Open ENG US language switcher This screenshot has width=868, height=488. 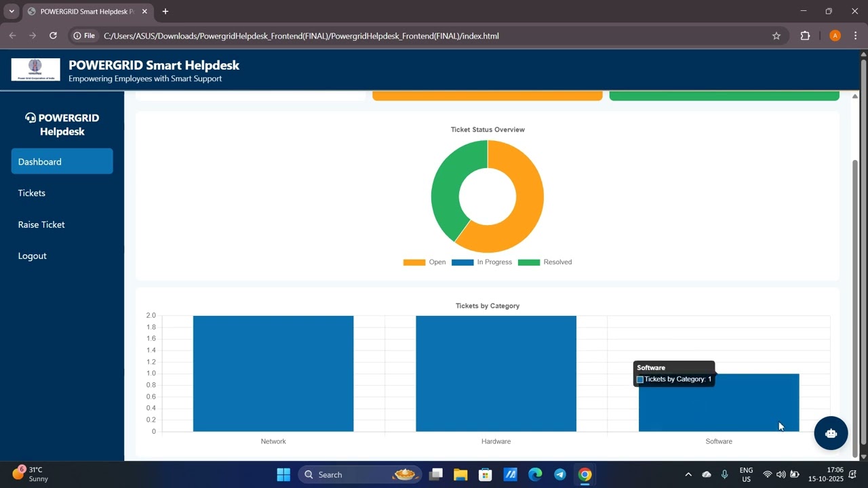[746, 474]
